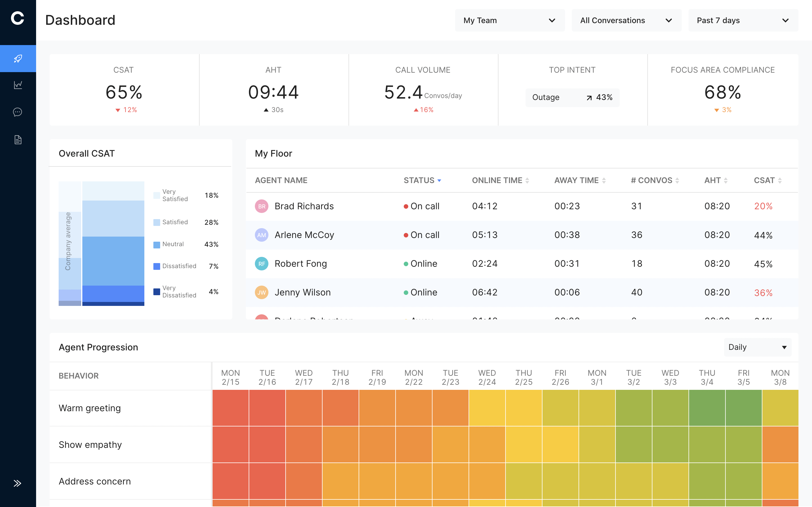Change Daily interval in Agent Progression
The height and width of the screenshot is (507, 812).
tap(757, 347)
